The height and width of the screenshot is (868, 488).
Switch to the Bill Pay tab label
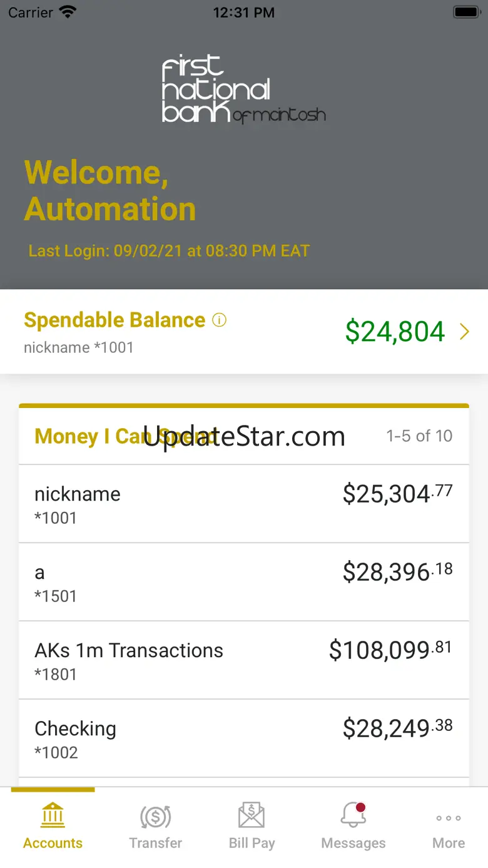click(252, 843)
